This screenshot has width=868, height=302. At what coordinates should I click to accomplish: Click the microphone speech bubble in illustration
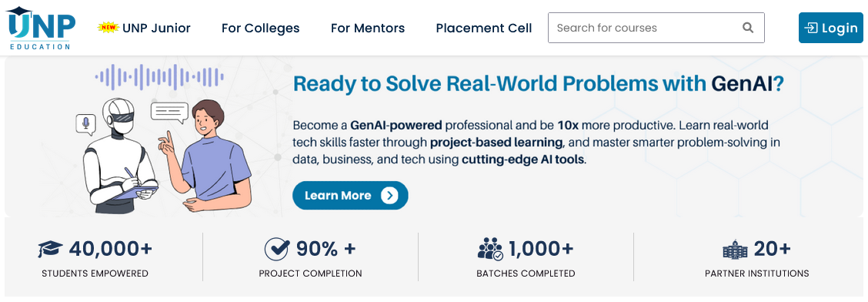click(86, 123)
